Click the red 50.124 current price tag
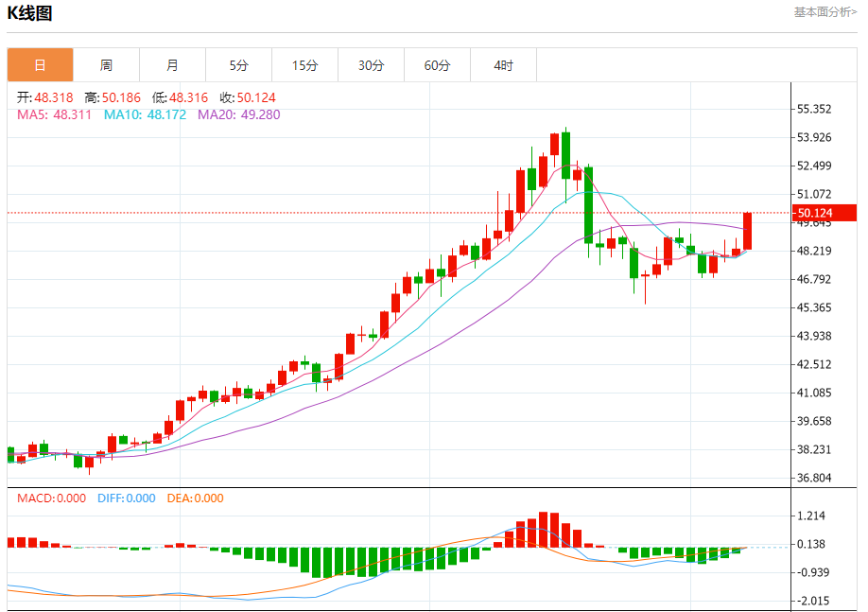This screenshot has width=868, height=612. click(x=814, y=213)
